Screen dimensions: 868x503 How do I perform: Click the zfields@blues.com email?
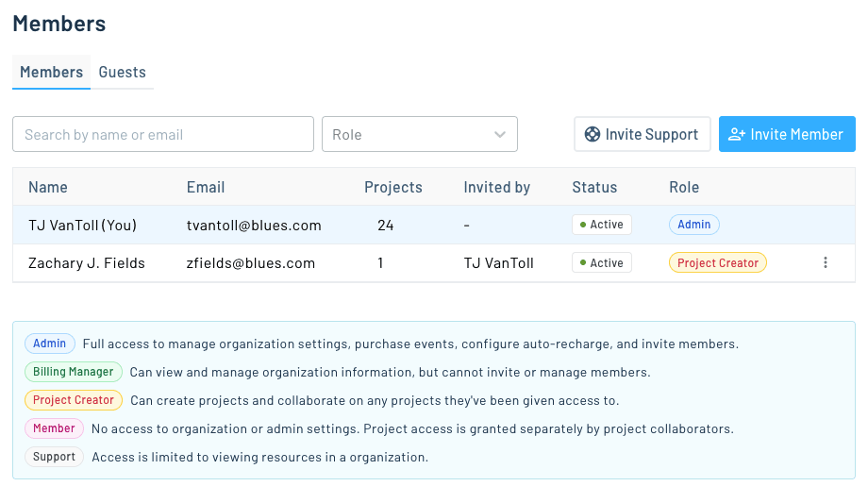[251, 263]
